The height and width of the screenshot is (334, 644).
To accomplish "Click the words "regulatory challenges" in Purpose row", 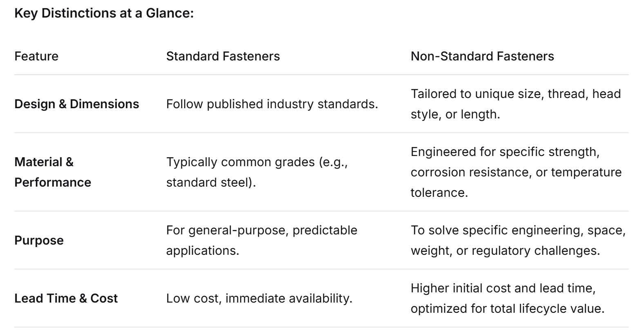I will 535,251.
